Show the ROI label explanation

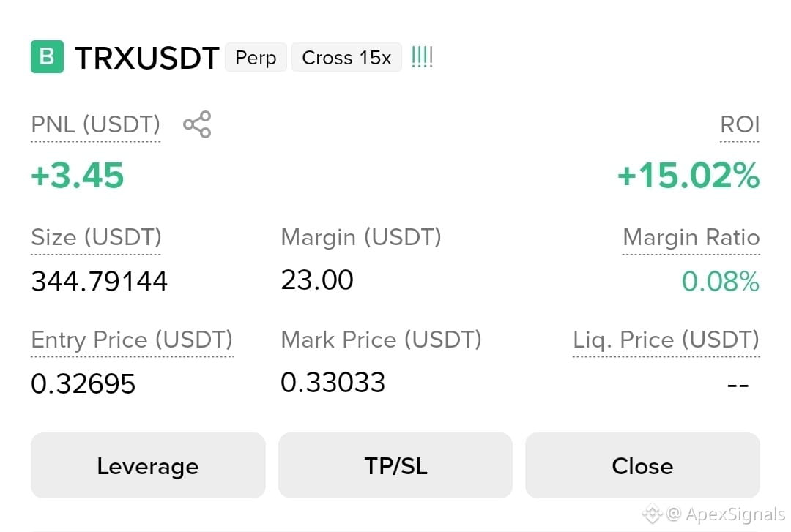click(740, 124)
